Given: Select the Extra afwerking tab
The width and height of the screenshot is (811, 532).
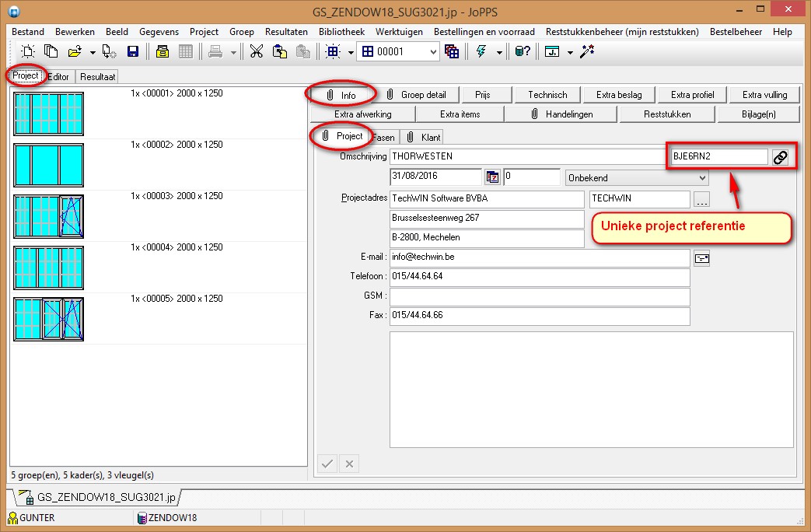Looking at the screenshot, I should pos(363,114).
